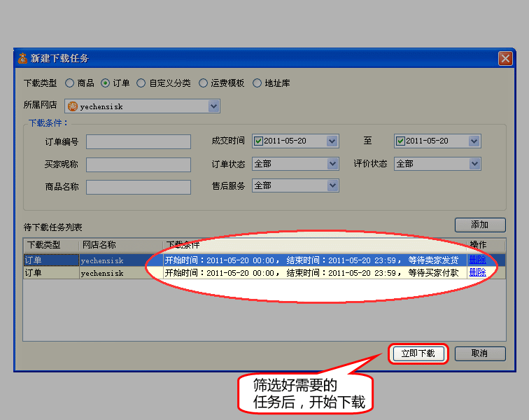Close the 新建下载任务 dialog
The width and height of the screenshot is (529, 420).
(x=505, y=58)
